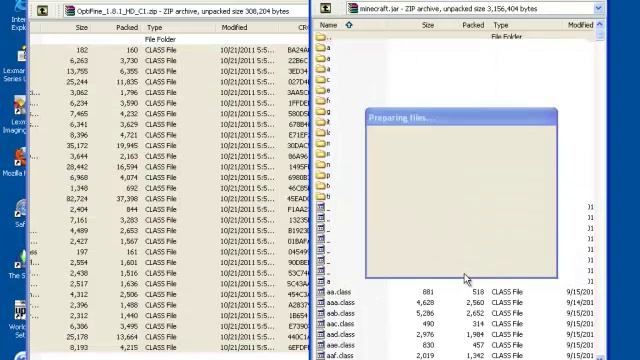Sort OptiFine list by Packed column
This screenshot has width=640, height=360.
pyautogui.click(x=127, y=28)
